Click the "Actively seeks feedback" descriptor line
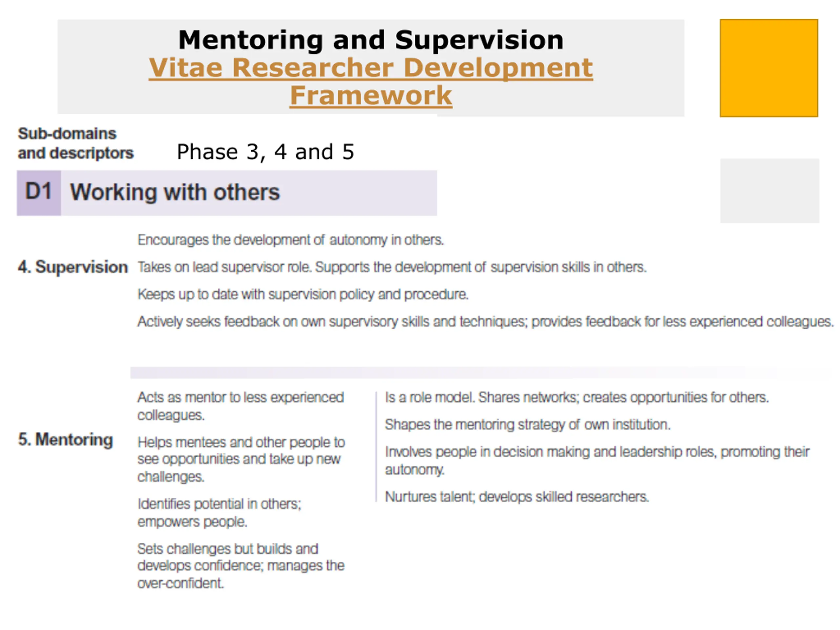Image resolution: width=840 pixels, height=630 pixels. [485, 322]
